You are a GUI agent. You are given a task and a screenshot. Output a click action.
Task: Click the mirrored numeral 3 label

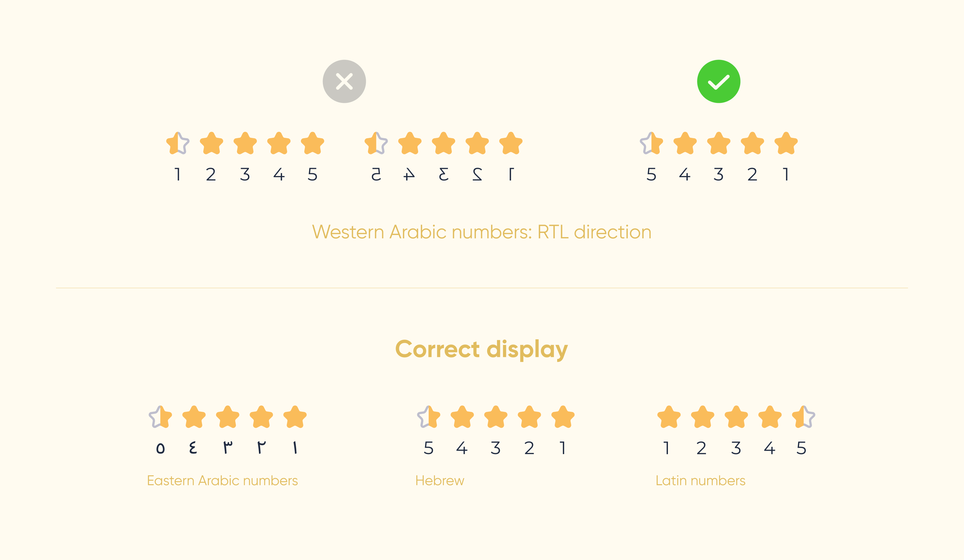click(443, 174)
